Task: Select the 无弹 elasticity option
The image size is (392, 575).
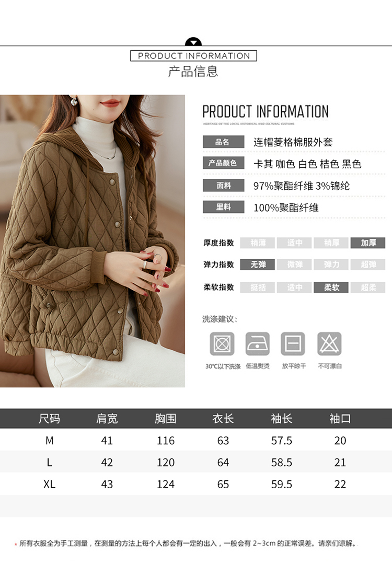Action: (258, 264)
